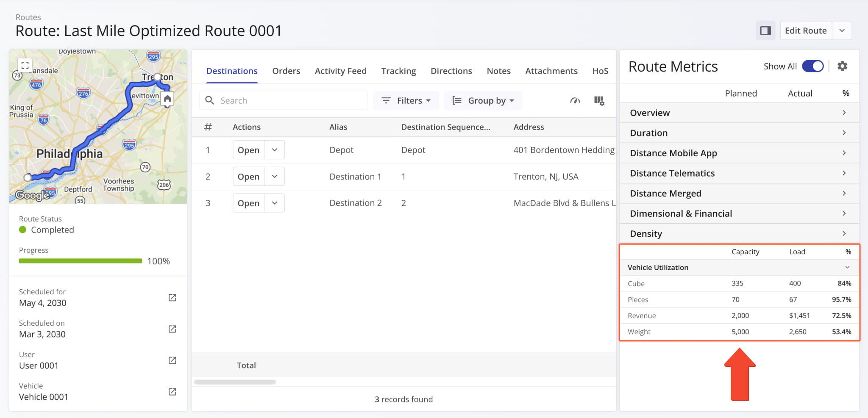Expand the Overview metrics section
Image resolution: width=868 pixels, height=418 pixels.
coord(739,113)
